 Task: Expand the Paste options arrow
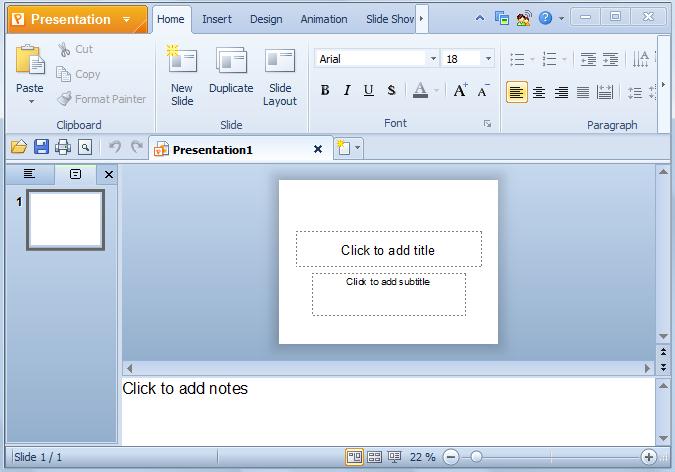31,102
